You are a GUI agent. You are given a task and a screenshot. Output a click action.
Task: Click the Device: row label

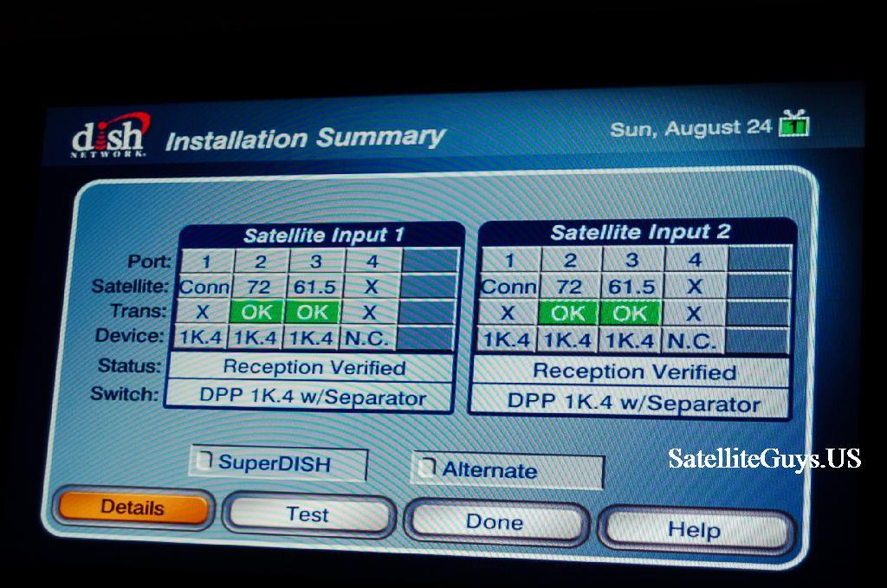130,335
